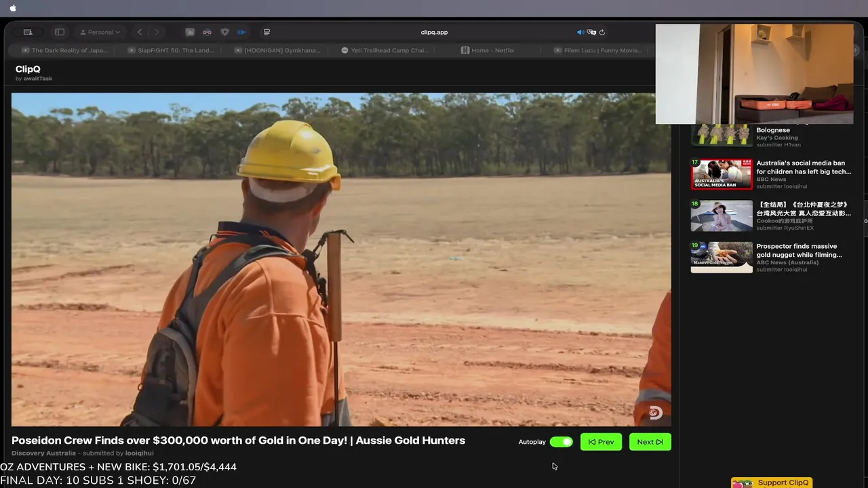
Task: Open the Discovery Australia channel name
Action: 43,453
